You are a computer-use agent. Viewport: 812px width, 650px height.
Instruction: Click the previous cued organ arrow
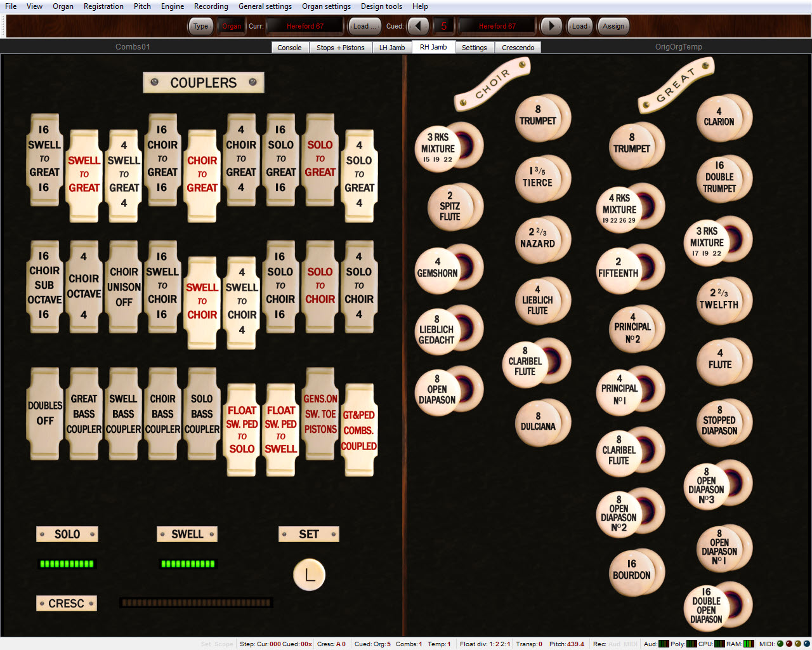click(417, 26)
